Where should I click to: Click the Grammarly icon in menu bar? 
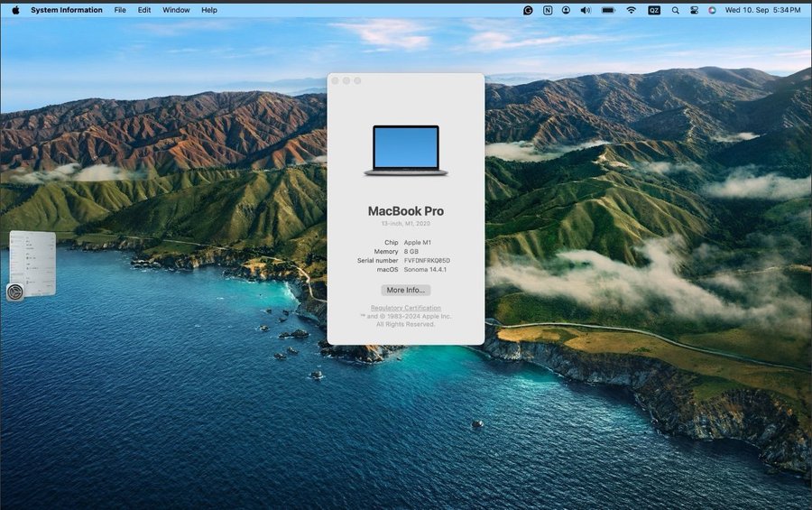[528, 10]
